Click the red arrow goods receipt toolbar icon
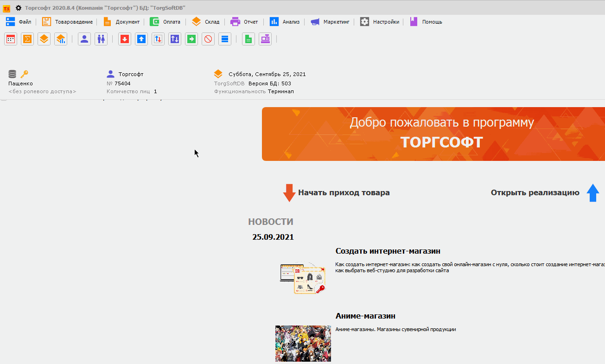The height and width of the screenshot is (364, 605). click(x=124, y=39)
